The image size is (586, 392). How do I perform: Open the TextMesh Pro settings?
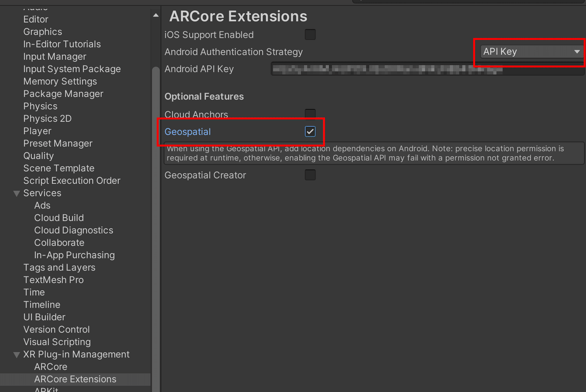tap(54, 279)
